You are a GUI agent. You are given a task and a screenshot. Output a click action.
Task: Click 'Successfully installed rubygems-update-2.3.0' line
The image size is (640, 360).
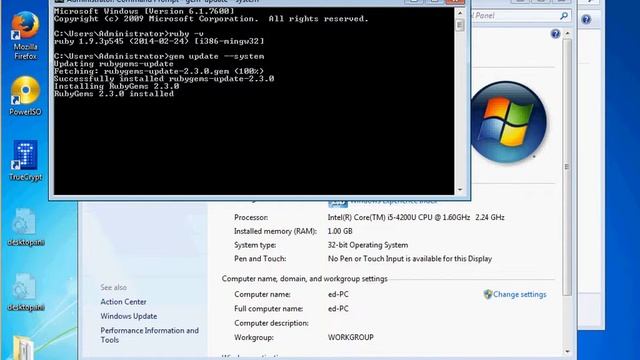164,79
